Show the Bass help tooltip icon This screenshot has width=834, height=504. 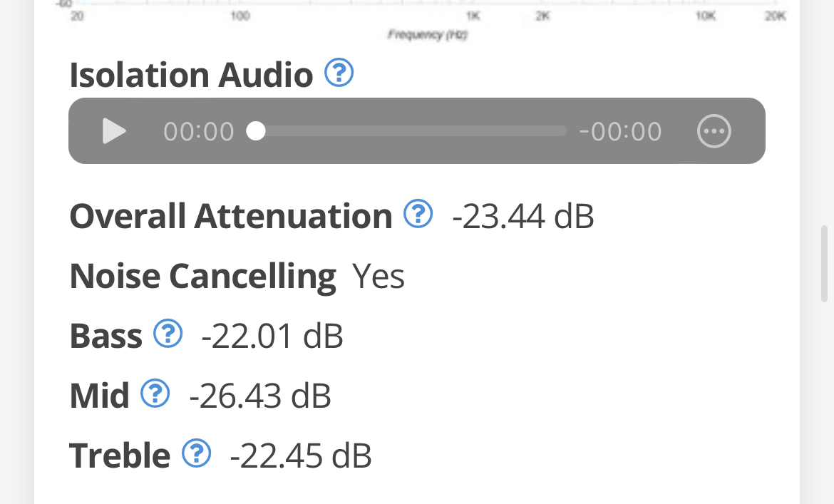[168, 334]
